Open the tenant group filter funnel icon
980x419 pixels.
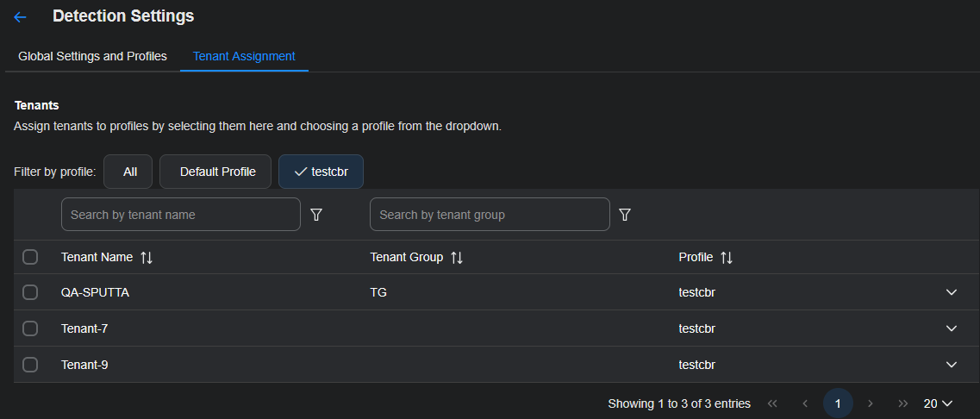click(x=625, y=215)
